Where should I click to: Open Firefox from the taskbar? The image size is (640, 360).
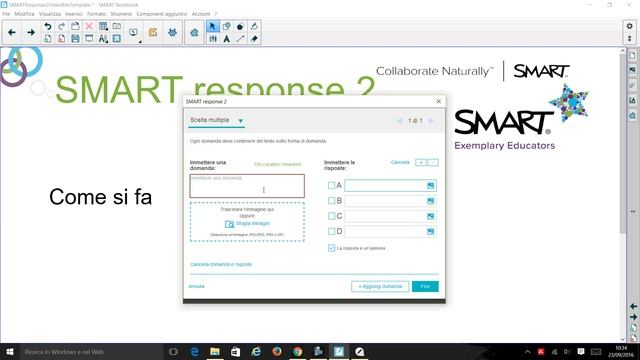coord(277,351)
